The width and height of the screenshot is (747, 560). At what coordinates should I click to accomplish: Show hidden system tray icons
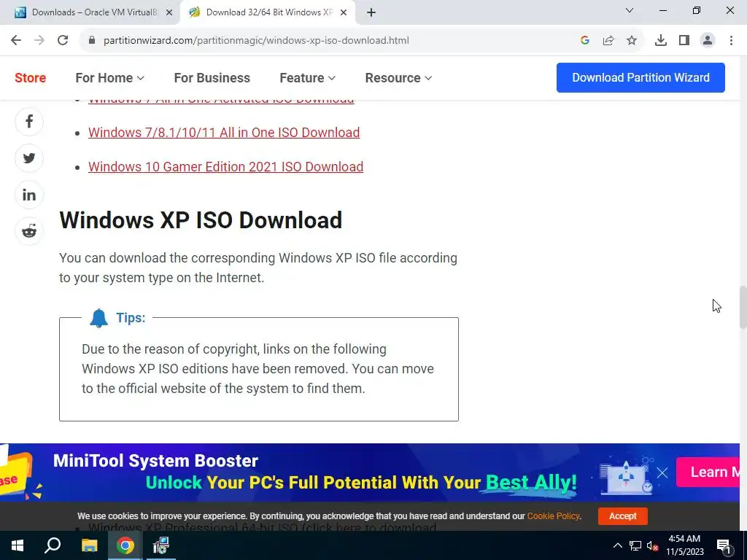[x=617, y=545]
